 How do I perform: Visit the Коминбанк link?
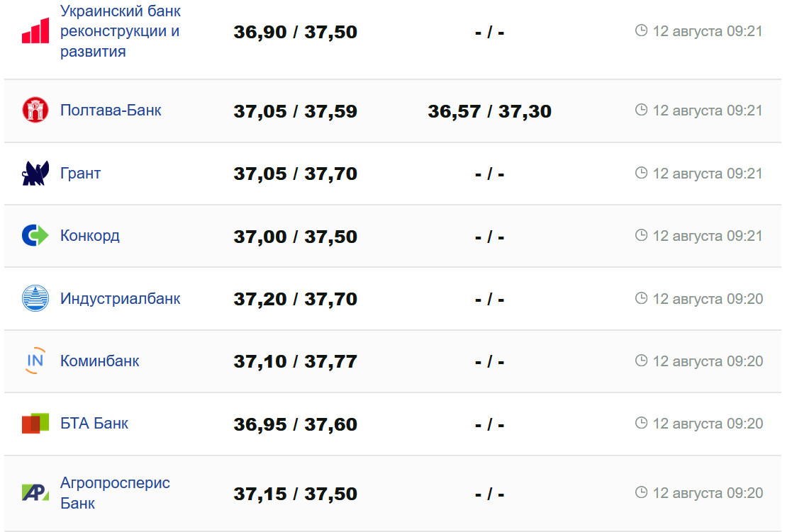click(100, 361)
